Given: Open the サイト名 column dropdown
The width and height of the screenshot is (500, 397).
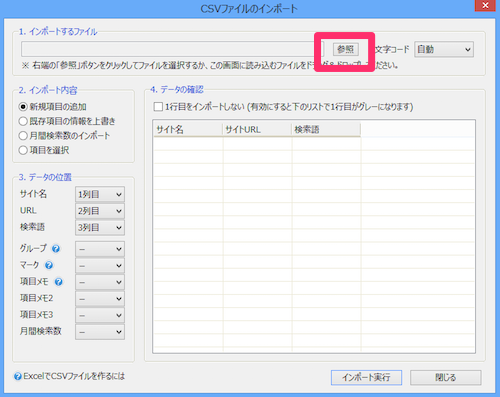Looking at the screenshot, I should pos(100,194).
